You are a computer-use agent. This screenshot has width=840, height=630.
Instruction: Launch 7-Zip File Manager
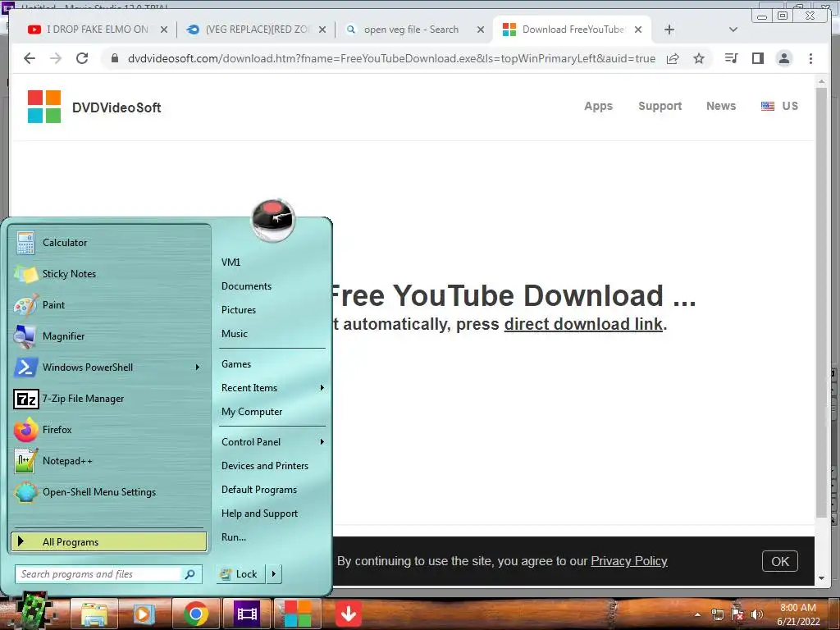[x=109, y=399]
